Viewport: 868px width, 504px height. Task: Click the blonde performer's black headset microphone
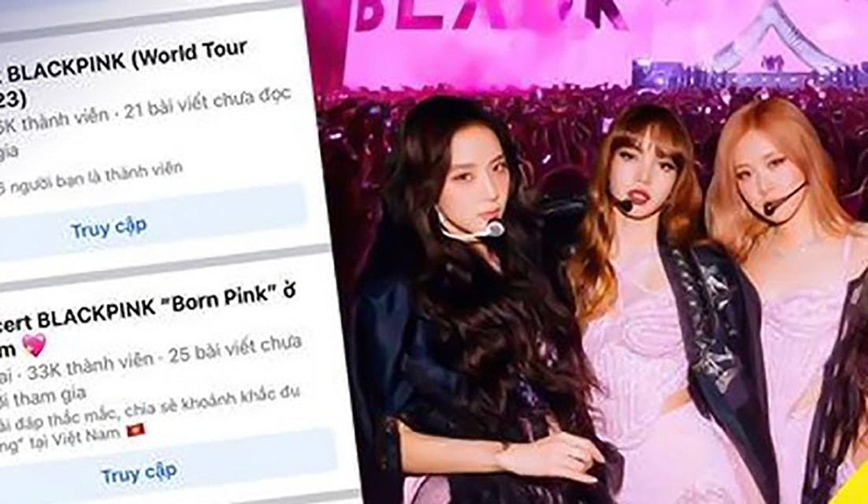784,200
